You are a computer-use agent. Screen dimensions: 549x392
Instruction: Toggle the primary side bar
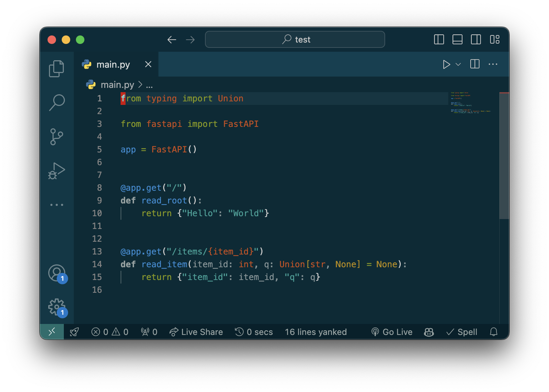pos(439,39)
